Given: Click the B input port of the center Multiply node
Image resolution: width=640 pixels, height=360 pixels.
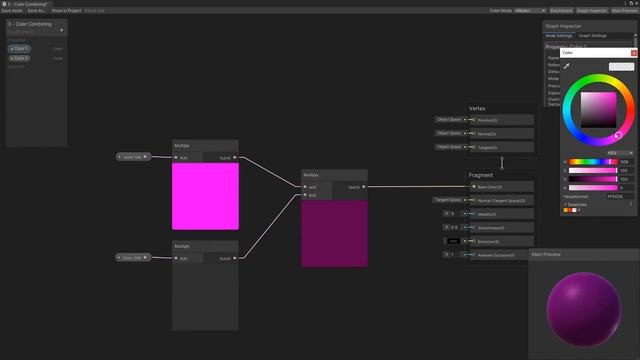Looking at the screenshot, I should tap(305, 195).
